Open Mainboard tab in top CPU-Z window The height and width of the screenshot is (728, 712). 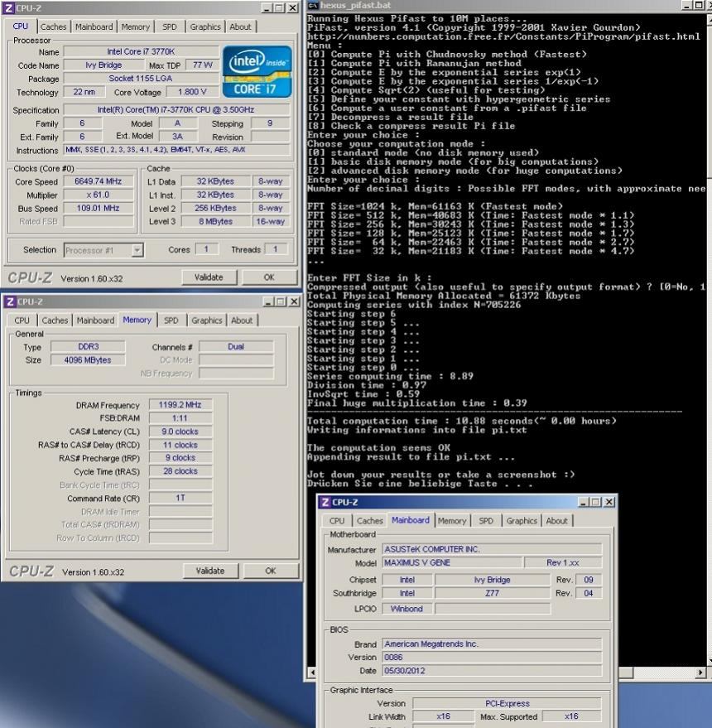[x=94, y=27]
